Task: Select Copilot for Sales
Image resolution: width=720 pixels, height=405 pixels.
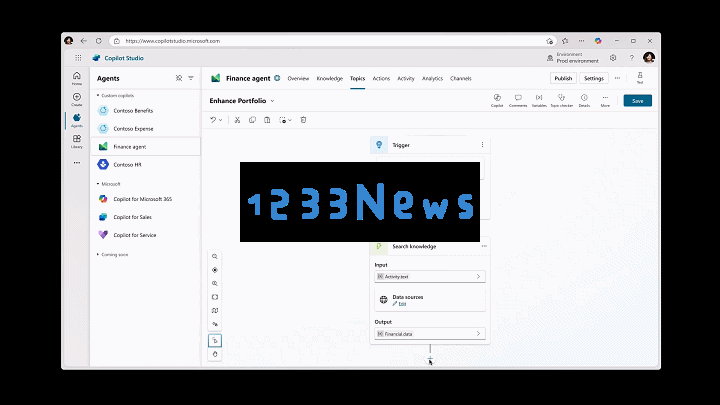Action: (x=145, y=217)
